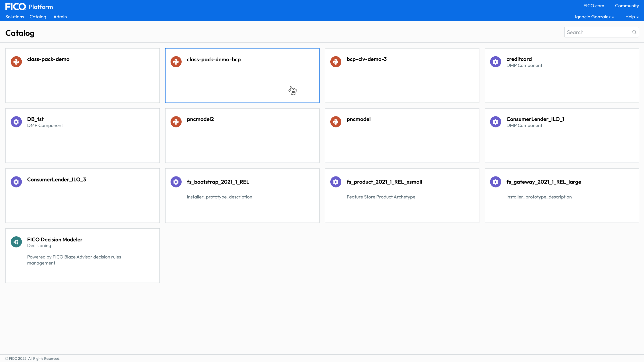Click the FICO Decision Modeler tree icon

click(x=16, y=242)
